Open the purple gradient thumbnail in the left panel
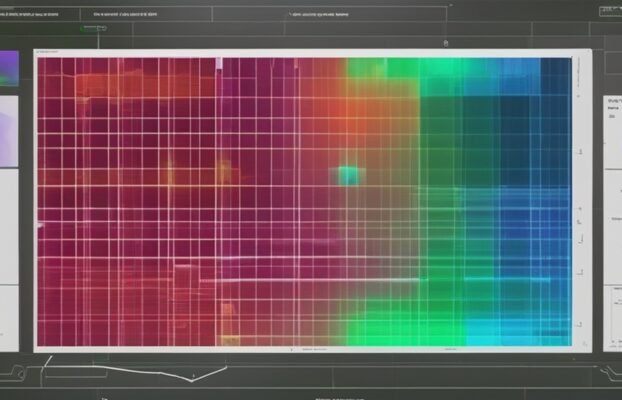622x400 pixels. coord(9,69)
